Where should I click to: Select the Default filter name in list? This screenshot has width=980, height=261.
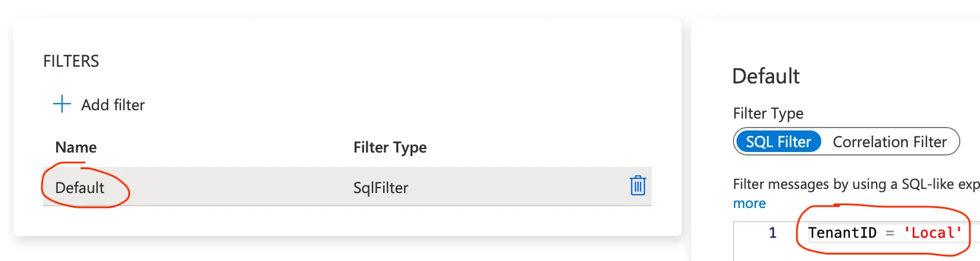(x=79, y=188)
